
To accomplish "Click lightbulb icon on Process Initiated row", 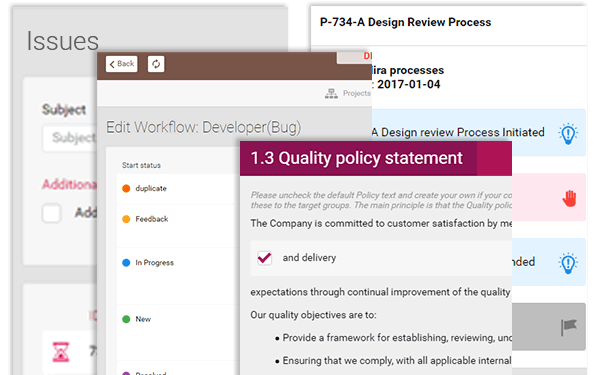I will click(568, 133).
